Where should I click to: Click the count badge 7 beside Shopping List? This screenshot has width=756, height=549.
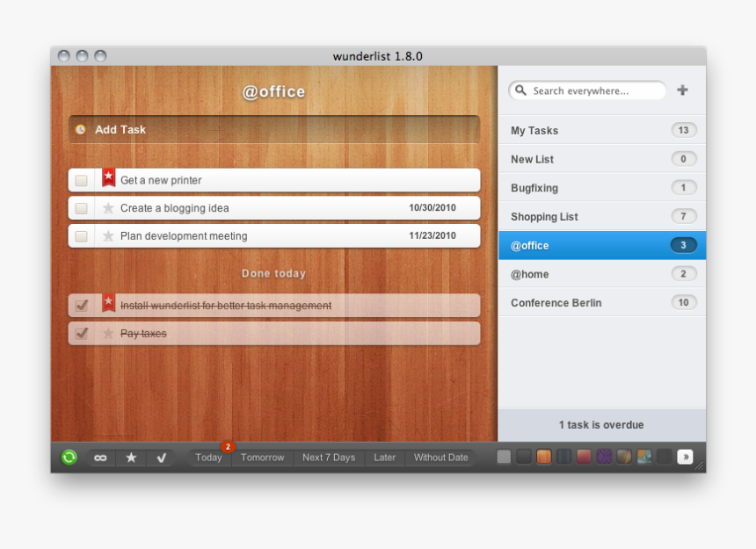click(x=683, y=216)
